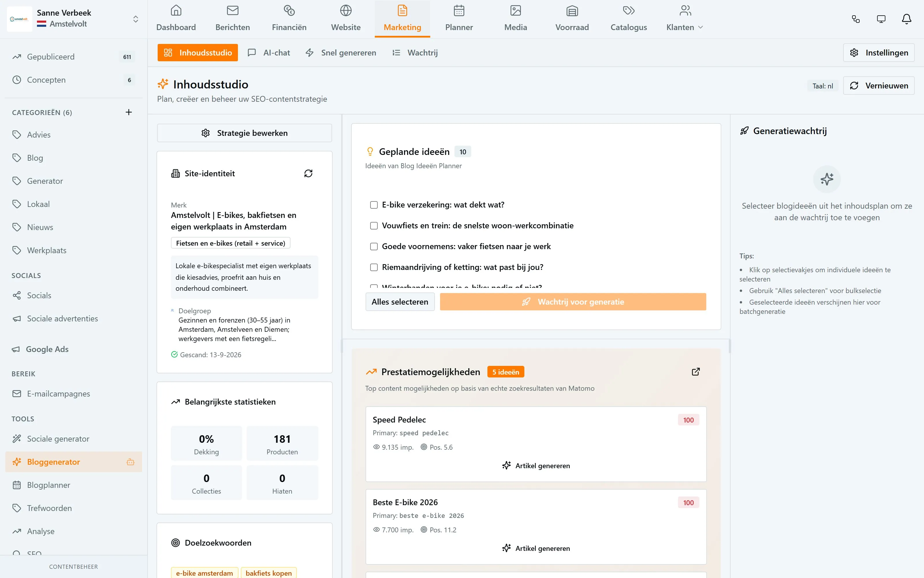The height and width of the screenshot is (578, 924).
Task: Click the '181 Producten' statistic tile
Action: pyautogui.click(x=282, y=443)
